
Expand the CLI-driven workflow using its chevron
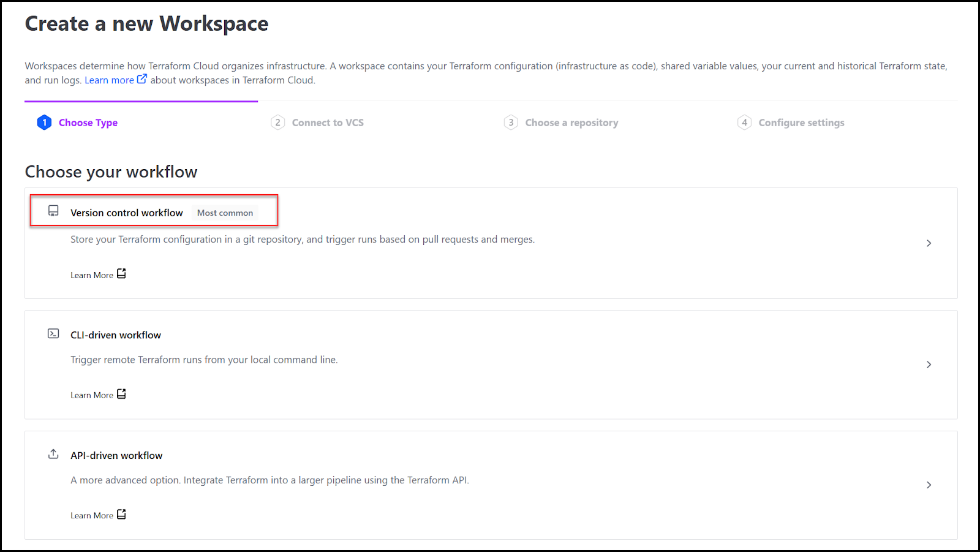[x=929, y=364]
